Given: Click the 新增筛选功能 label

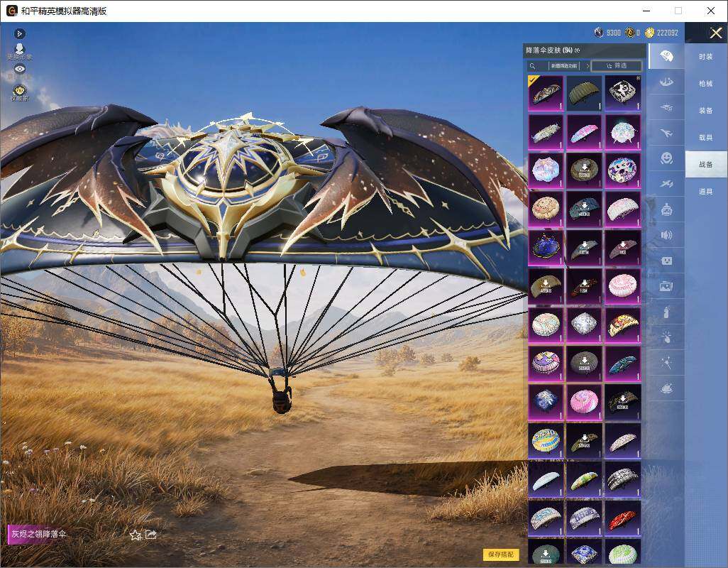Looking at the screenshot, I should [564, 66].
